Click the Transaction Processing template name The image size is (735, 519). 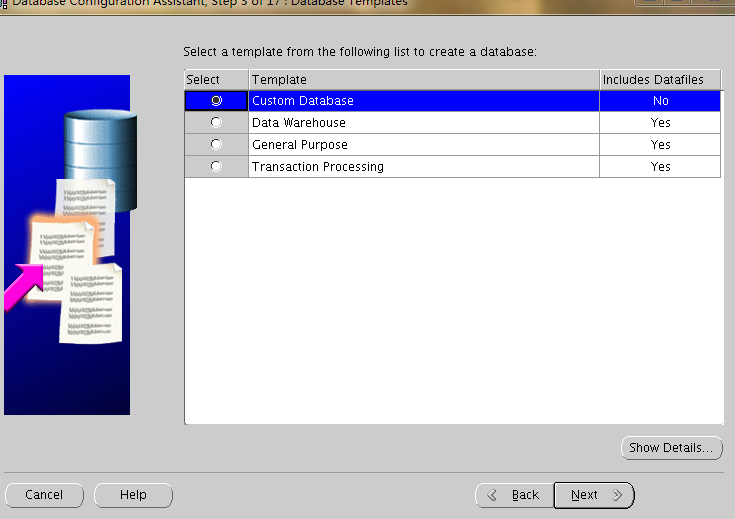pos(318,167)
